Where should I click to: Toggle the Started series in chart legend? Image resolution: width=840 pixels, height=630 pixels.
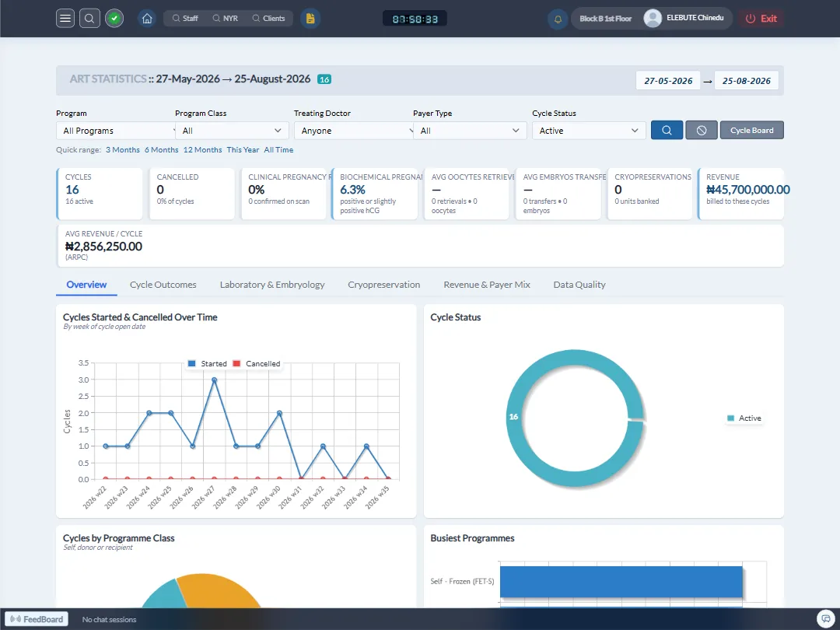pos(208,364)
